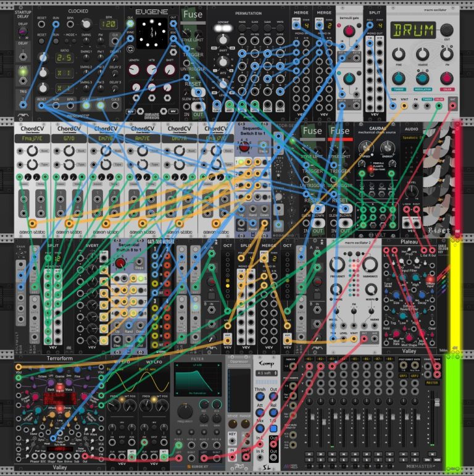Toggle Plateau Diffuse Input LED button

[430, 280]
